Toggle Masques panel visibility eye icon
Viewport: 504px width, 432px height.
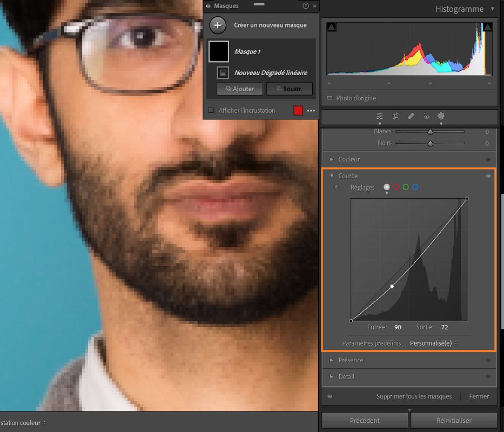pyautogui.click(x=209, y=6)
